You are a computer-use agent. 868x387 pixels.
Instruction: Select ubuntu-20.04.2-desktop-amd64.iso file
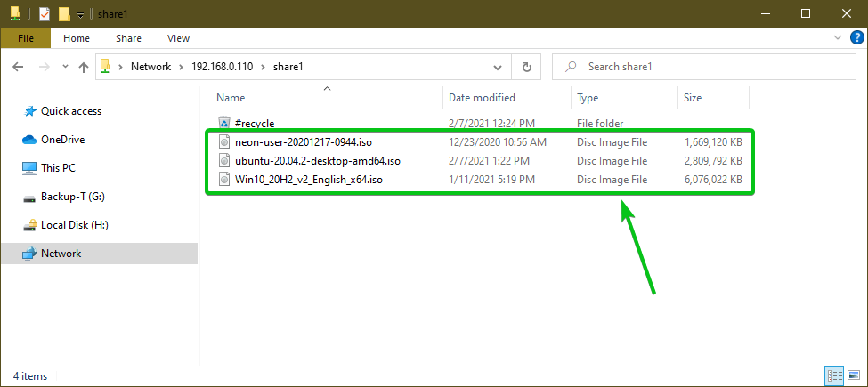317,161
